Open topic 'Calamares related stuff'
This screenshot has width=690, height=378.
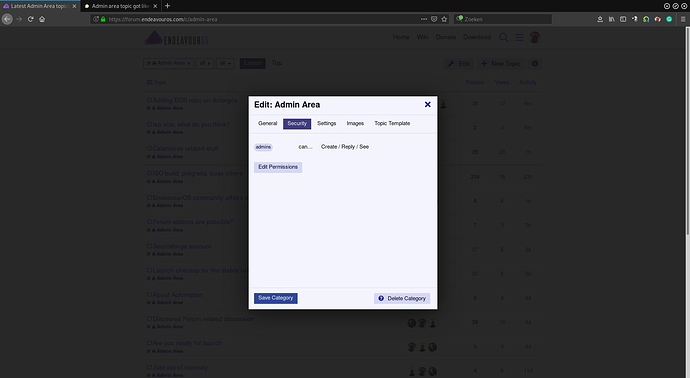click(185, 149)
